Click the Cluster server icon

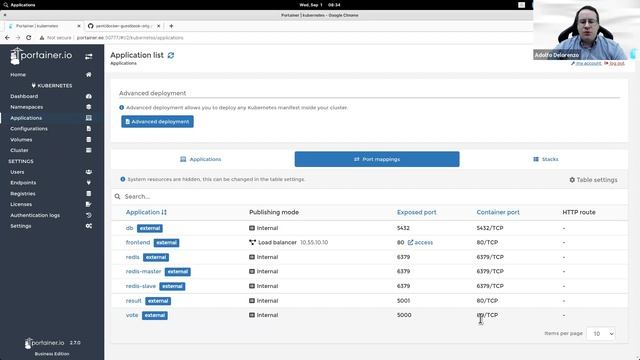pyautogui.click(x=89, y=150)
